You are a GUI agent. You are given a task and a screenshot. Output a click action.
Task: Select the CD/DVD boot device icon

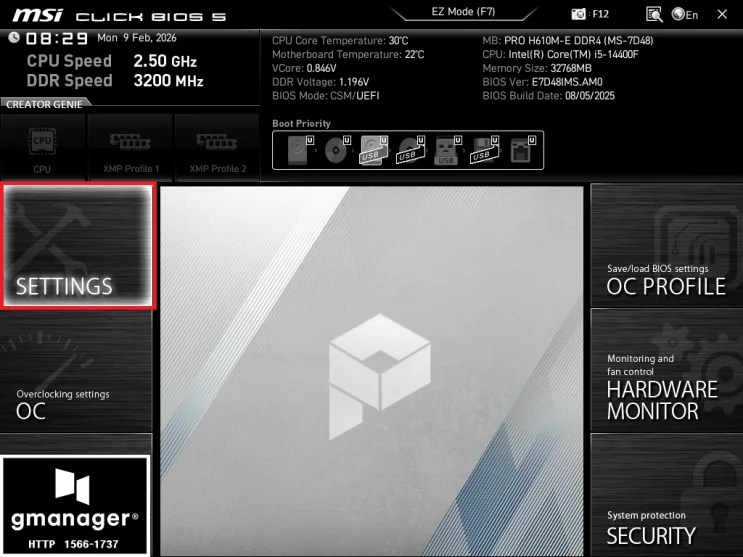click(x=337, y=150)
